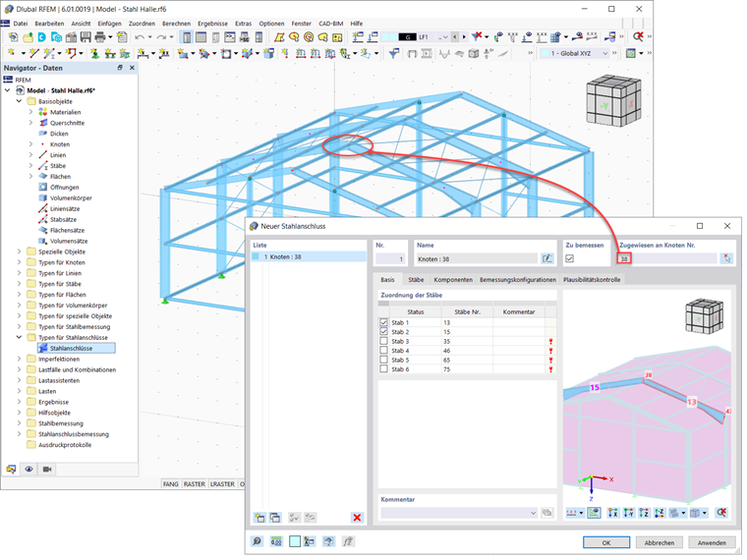Click the new item icon under Liste
This screenshot has width=747, height=560.
click(259, 518)
